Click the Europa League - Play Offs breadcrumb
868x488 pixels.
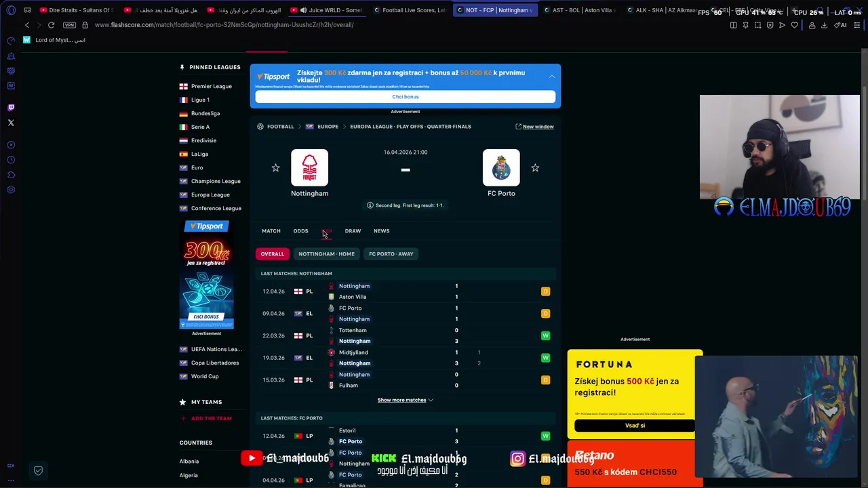(410, 127)
